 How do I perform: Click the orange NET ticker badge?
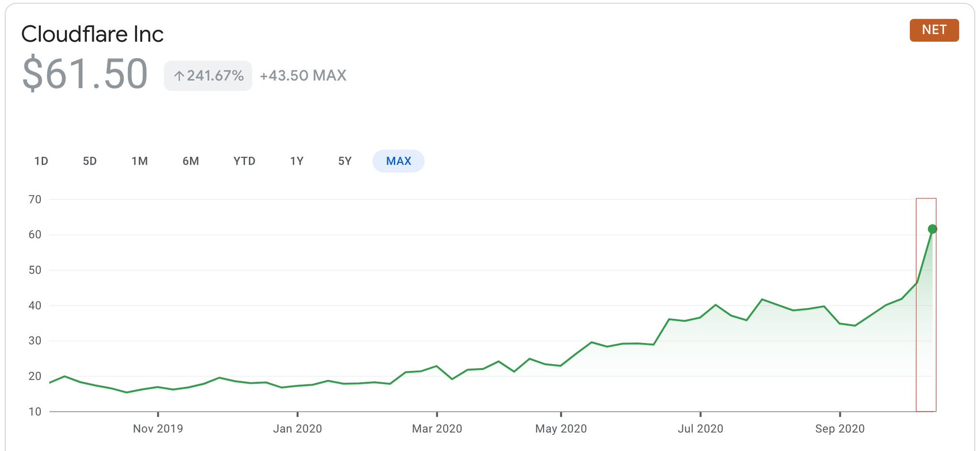934,30
